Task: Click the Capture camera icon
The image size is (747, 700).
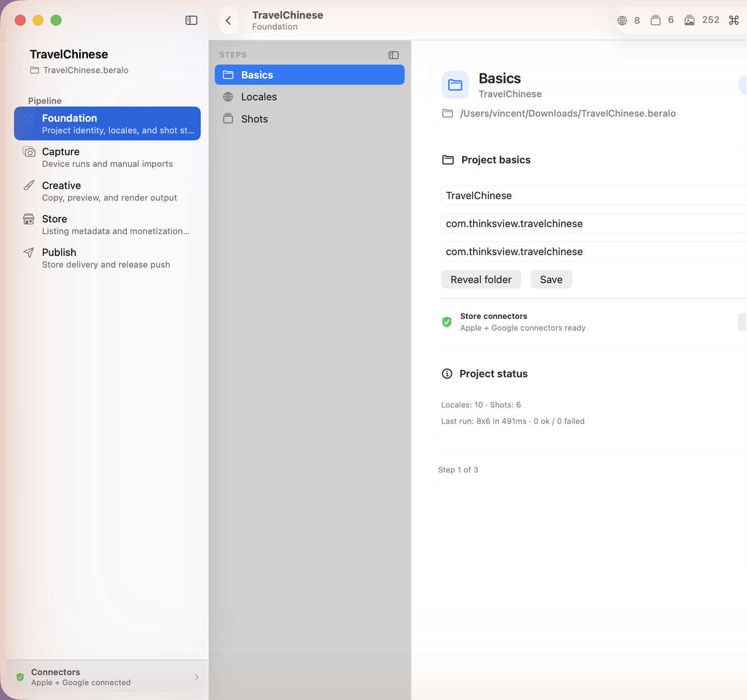Action: [x=29, y=152]
